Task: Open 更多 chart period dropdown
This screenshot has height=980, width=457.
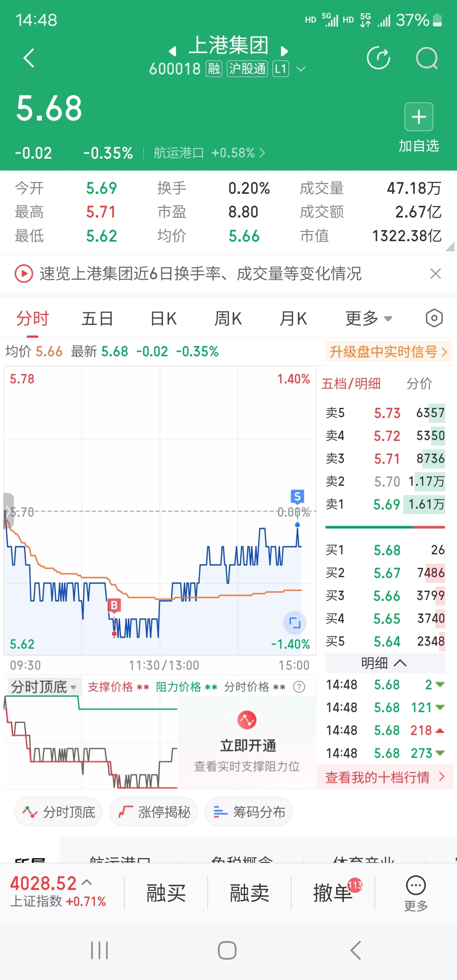Action: (369, 318)
